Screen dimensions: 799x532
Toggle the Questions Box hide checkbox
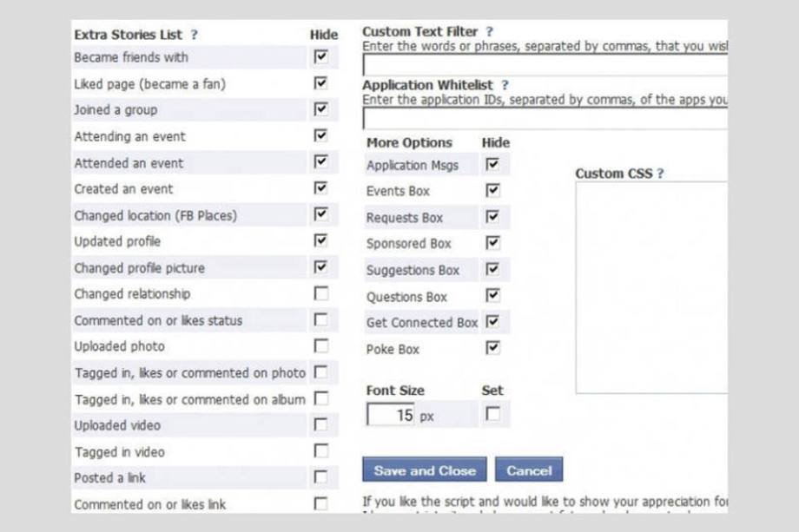(492, 295)
